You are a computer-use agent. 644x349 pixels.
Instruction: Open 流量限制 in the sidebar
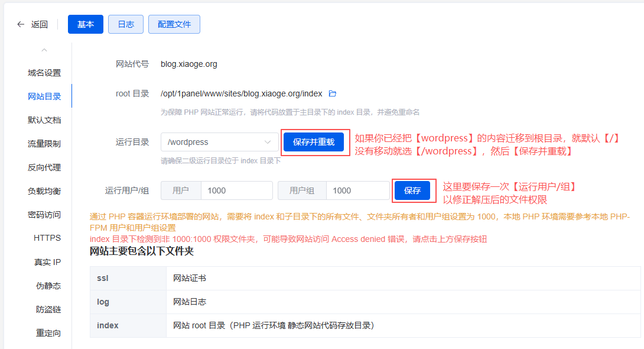tap(44, 144)
